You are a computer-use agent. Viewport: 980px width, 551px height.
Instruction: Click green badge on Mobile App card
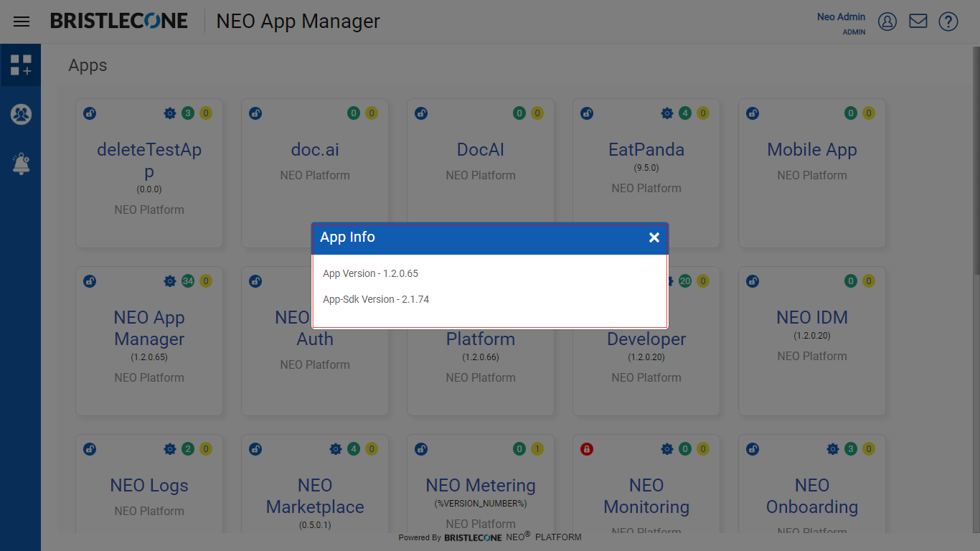point(851,113)
